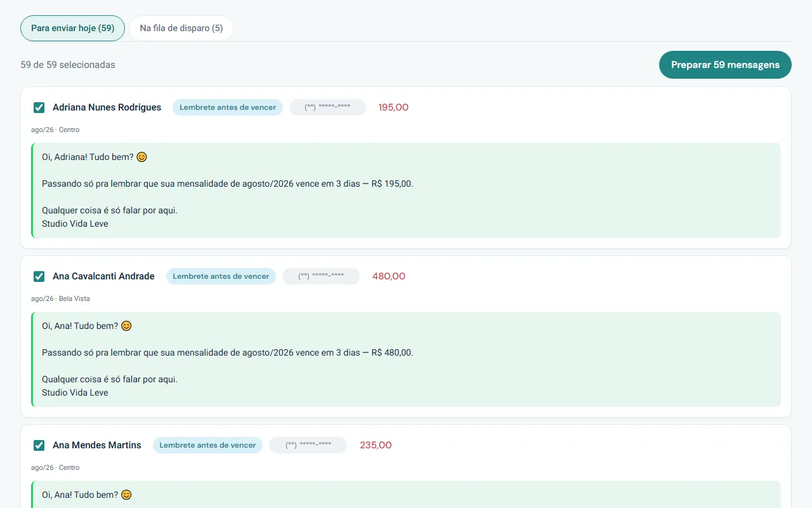Click the text 59 de 59 selecionadas
The image size is (812, 508).
point(68,65)
